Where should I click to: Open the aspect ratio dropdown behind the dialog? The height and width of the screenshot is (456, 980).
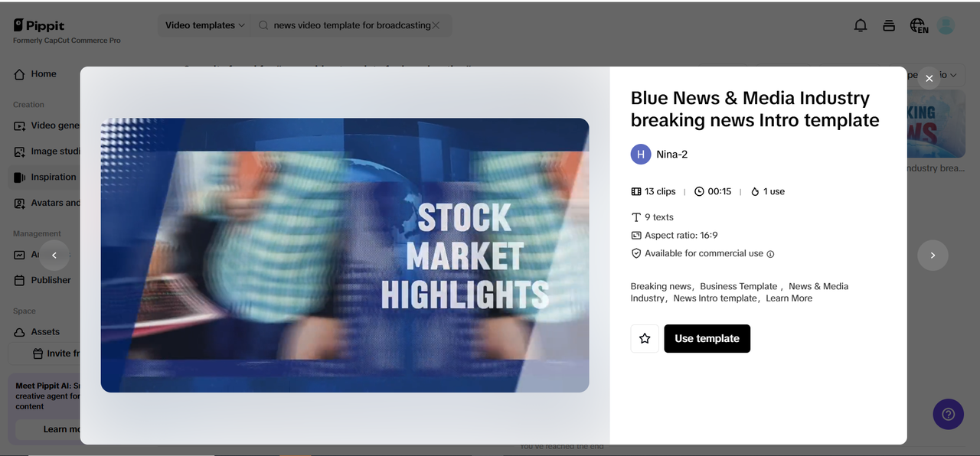click(x=936, y=75)
